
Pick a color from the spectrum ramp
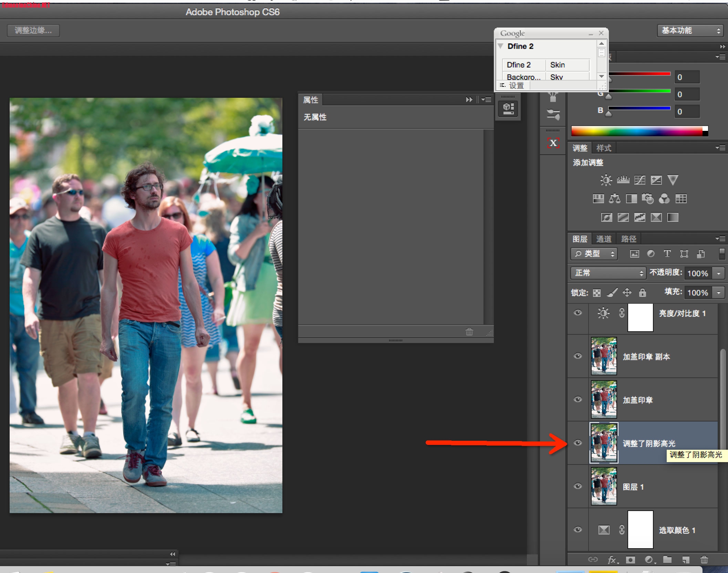(637, 131)
